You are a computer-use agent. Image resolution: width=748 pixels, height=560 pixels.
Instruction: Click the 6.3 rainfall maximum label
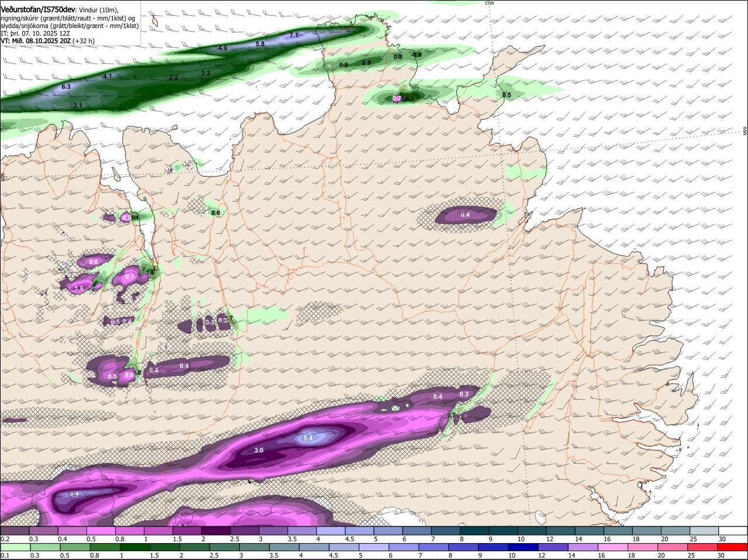pos(66,87)
